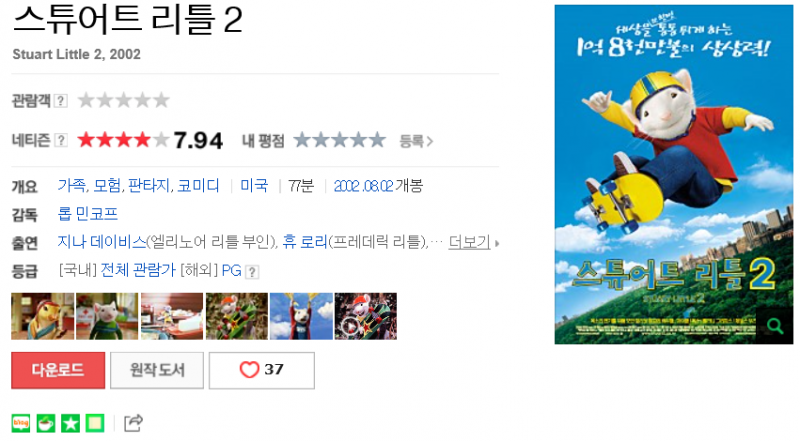The height and width of the screenshot is (441, 800).
Task: Click the magnifier icon on the poster
Action: point(774,325)
